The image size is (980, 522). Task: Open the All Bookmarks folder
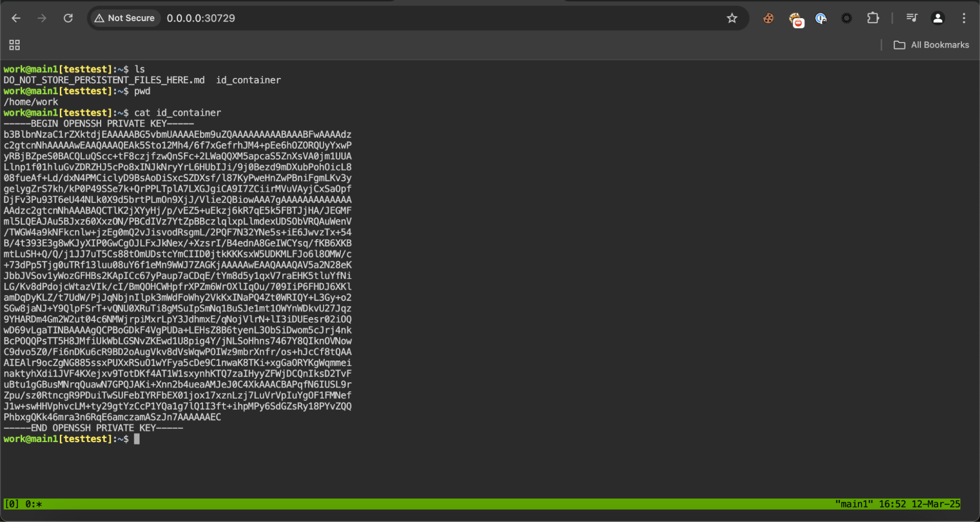pyautogui.click(x=931, y=45)
